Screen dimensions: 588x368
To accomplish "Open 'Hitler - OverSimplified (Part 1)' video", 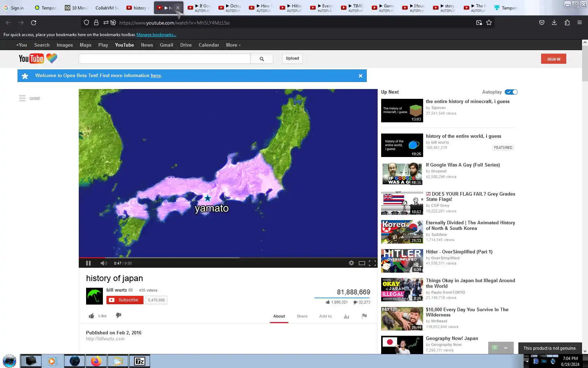I will (459, 252).
